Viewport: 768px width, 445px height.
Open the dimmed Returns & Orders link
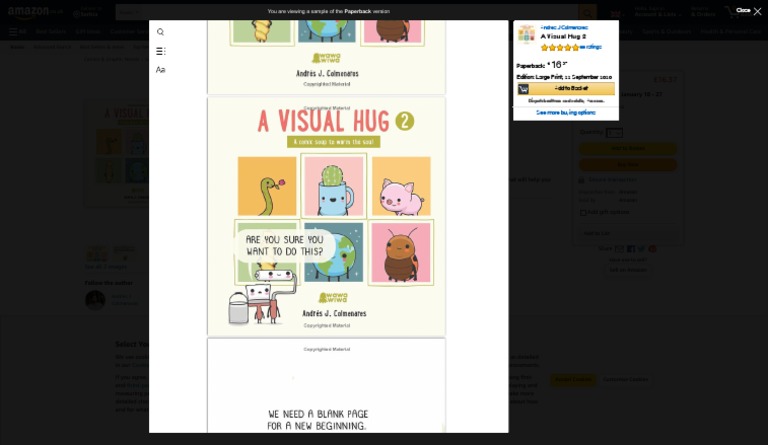point(703,12)
